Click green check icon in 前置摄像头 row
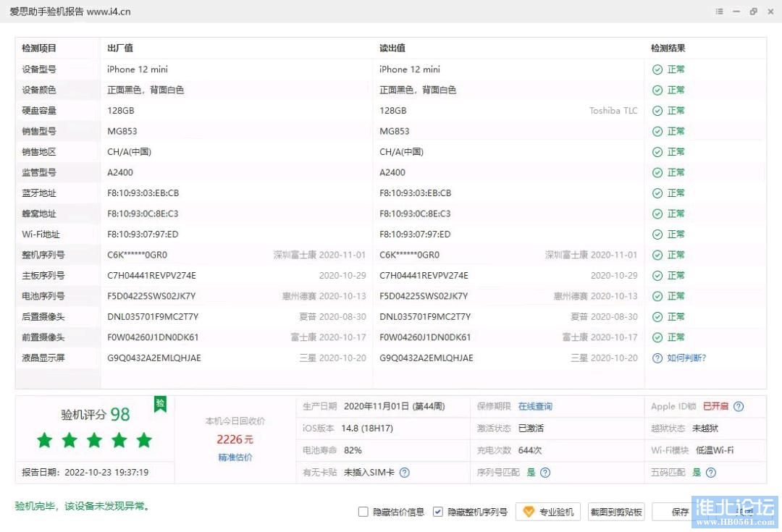The image size is (782, 532). coord(657,337)
